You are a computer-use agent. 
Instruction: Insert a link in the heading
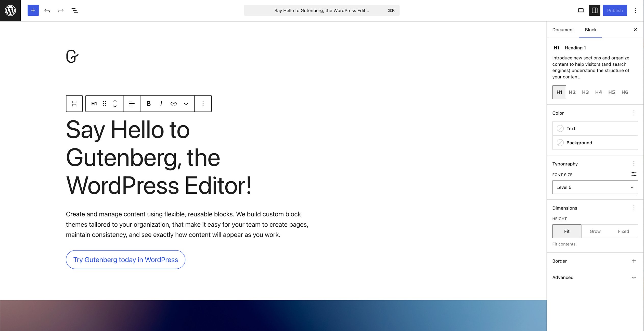(174, 104)
